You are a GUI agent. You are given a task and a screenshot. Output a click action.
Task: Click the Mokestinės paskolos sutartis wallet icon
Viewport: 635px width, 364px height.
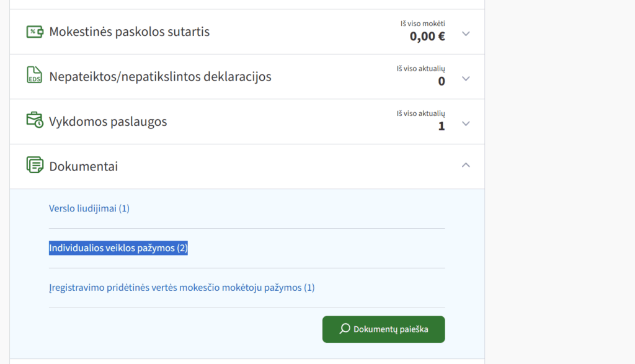point(34,31)
